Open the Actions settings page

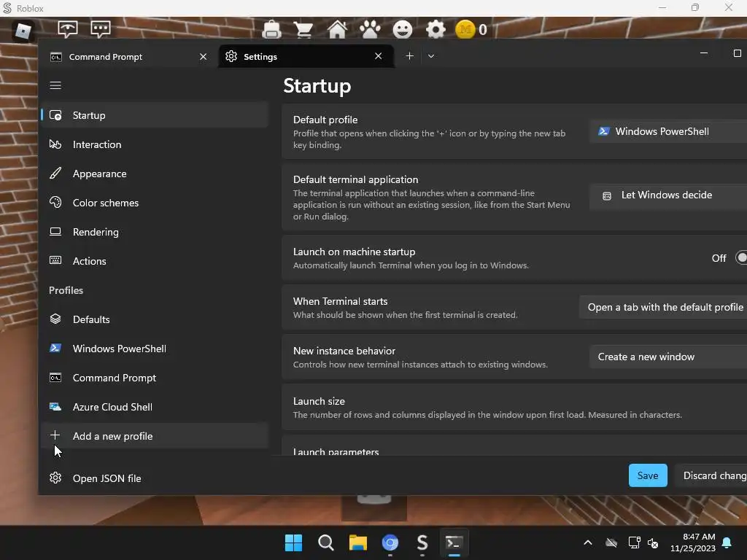155,261
